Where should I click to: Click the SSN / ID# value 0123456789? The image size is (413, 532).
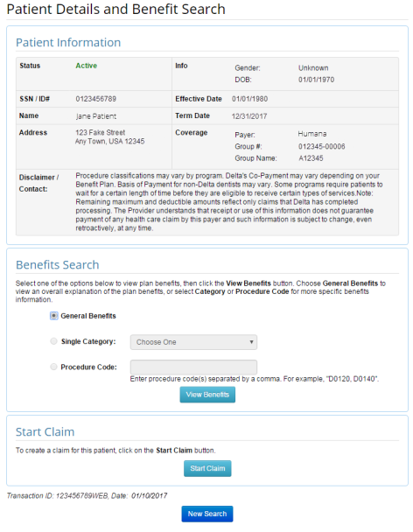coord(96,99)
